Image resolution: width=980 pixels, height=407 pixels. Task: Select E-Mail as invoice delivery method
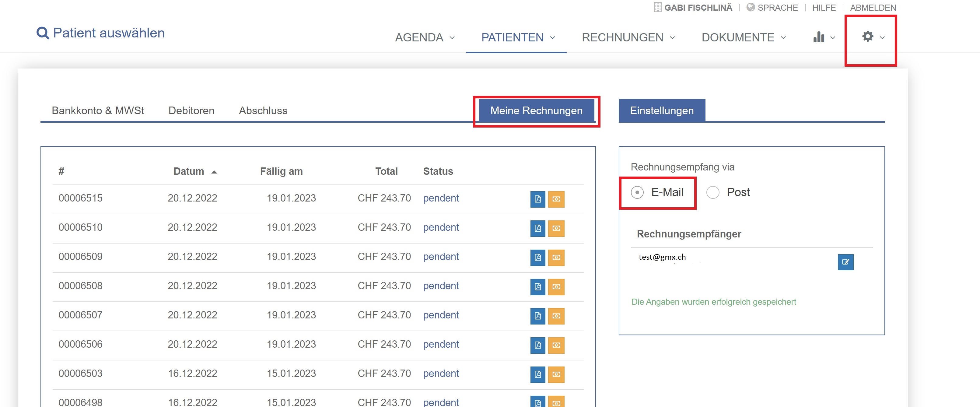coord(637,192)
